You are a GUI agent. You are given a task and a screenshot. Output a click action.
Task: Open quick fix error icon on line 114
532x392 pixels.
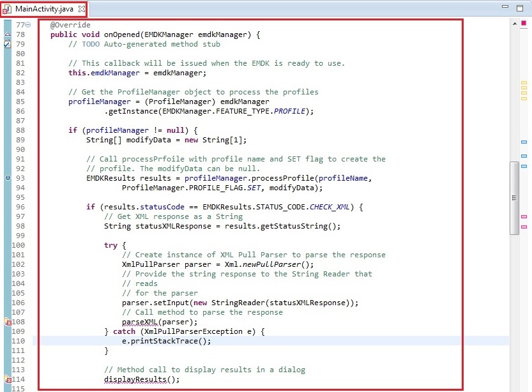click(7, 379)
